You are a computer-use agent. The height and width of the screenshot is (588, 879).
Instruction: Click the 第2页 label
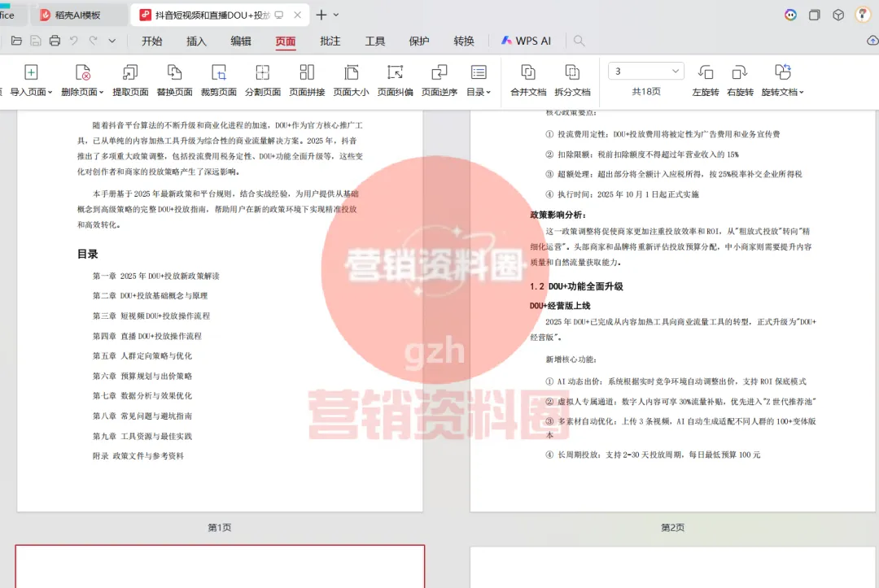(673, 528)
